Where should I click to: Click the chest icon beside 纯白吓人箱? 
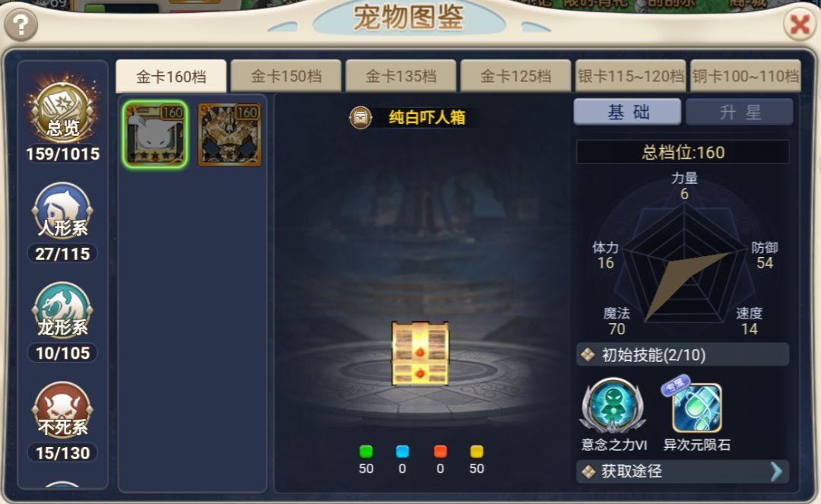tap(361, 117)
